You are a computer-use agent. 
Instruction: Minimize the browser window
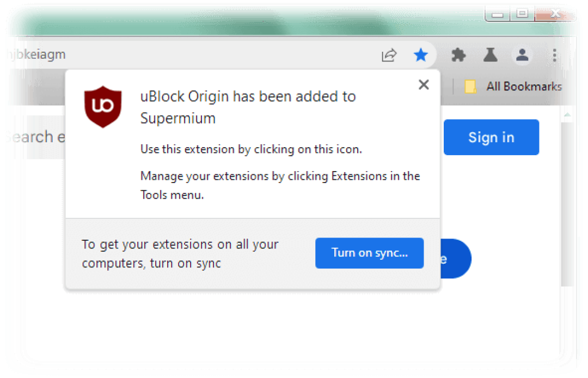point(498,14)
